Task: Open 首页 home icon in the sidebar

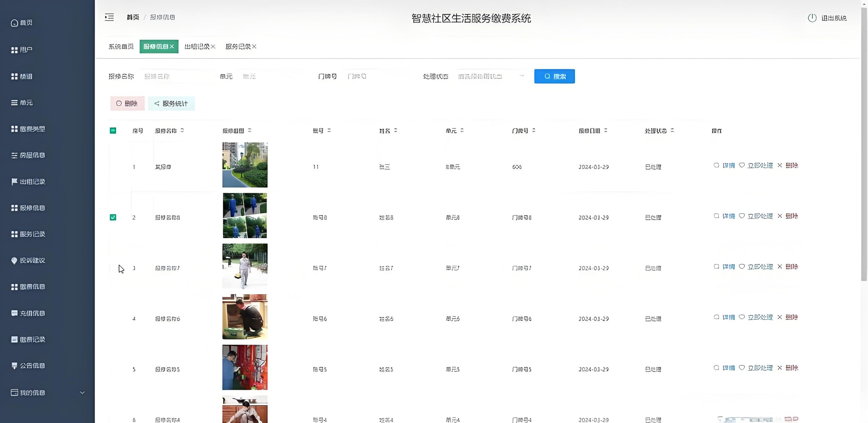Action: pos(14,23)
